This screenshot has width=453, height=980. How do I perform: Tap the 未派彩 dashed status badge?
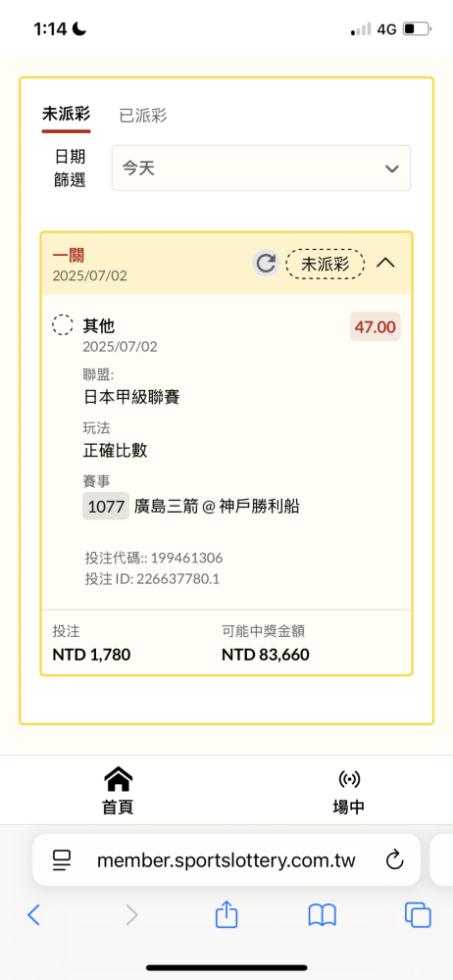coord(326,263)
